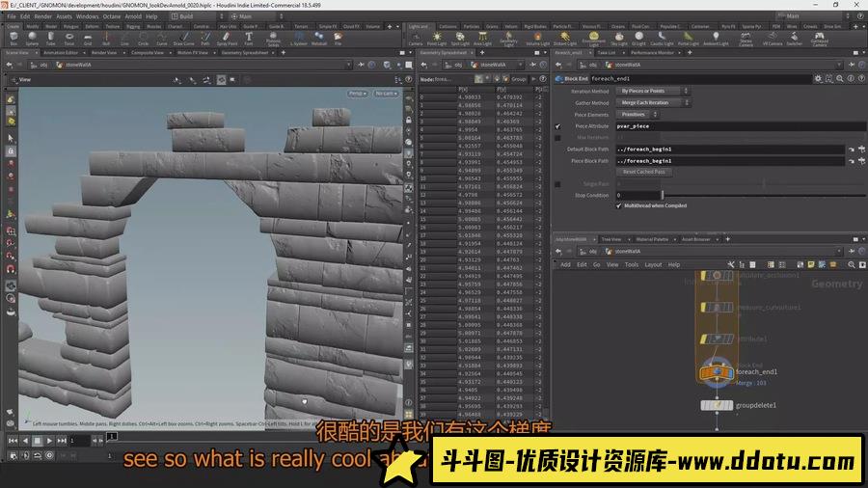This screenshot has width=868, height=488.
Task: Select the Font shelf tool
Action: (249, 39)
